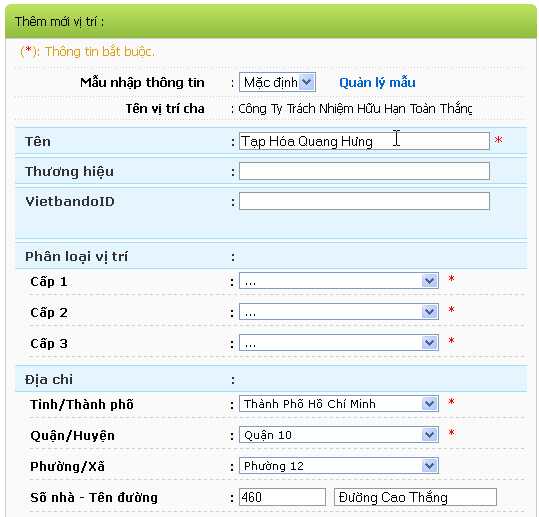The height and width of the screenshot is (517, 539).
Task: Expand the Cấp 3 dropdown
Action: pyautogui.click(x=339, y=343)
